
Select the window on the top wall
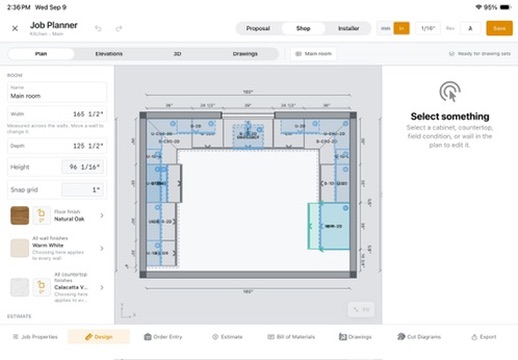[x=248, y=115]
